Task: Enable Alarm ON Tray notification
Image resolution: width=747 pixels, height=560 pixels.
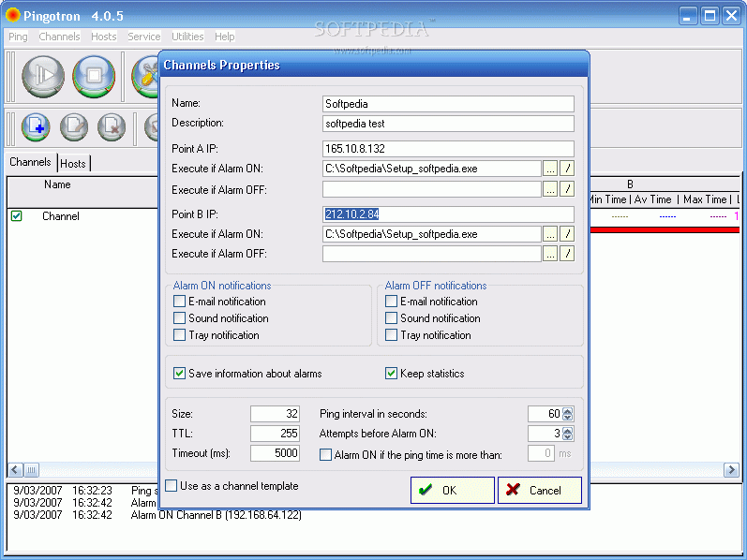Action: pyautogui.click(x=179, y=334)
